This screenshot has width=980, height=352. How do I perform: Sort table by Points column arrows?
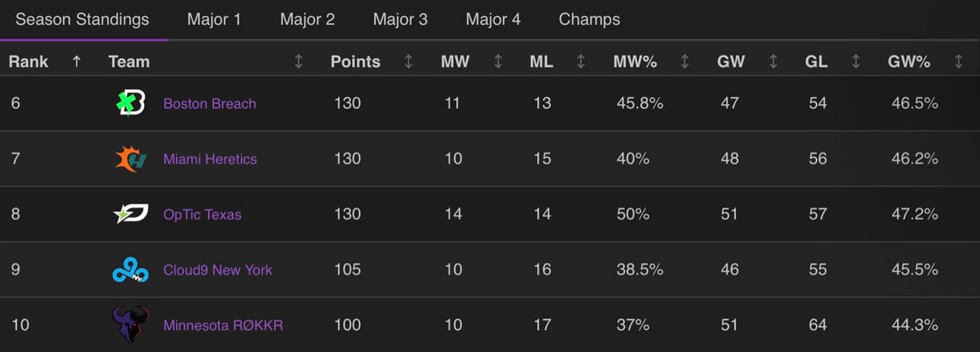pos(408,62)
